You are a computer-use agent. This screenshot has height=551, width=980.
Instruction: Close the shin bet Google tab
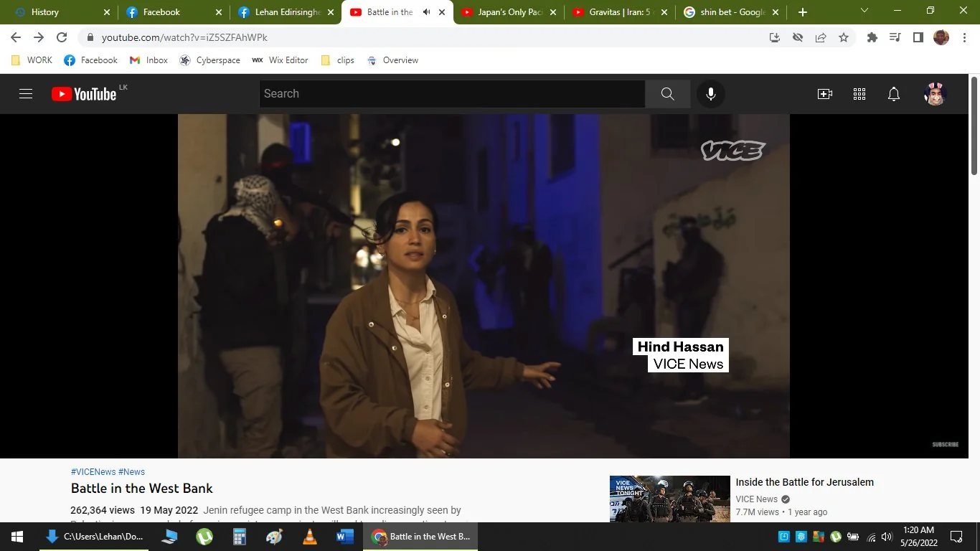pyautogui.click(x=777, y=12)
